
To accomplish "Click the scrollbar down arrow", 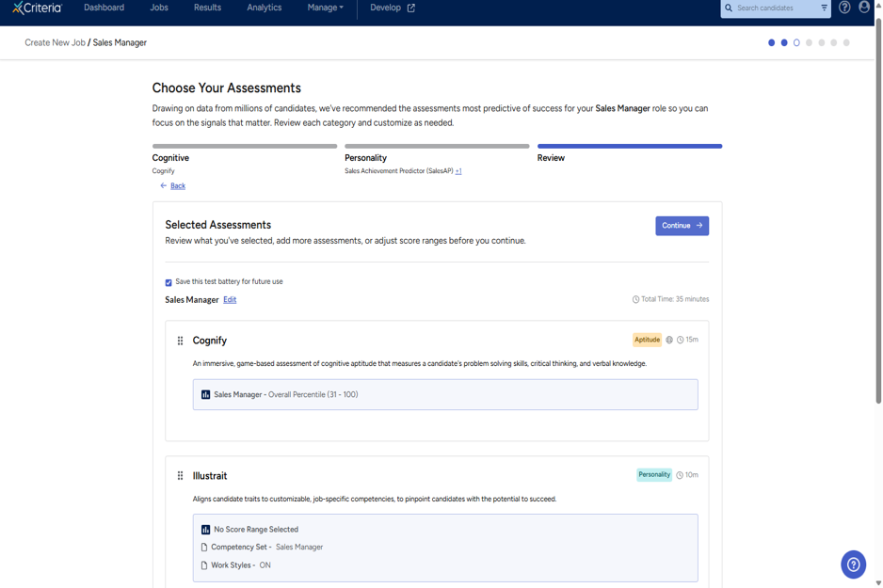I will pos(878,583).
